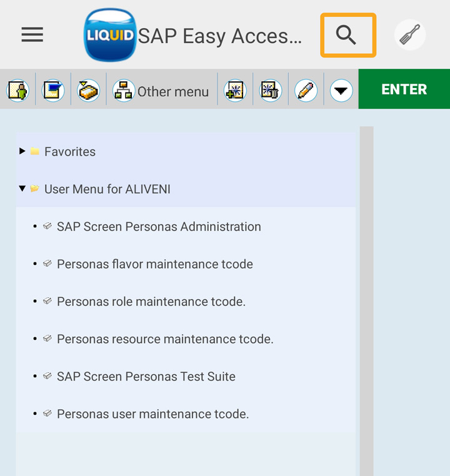Screen dimensions: 450x476
Task: Open the toolbar overflow dropdown arrow
Action: (x=341, y=91)
